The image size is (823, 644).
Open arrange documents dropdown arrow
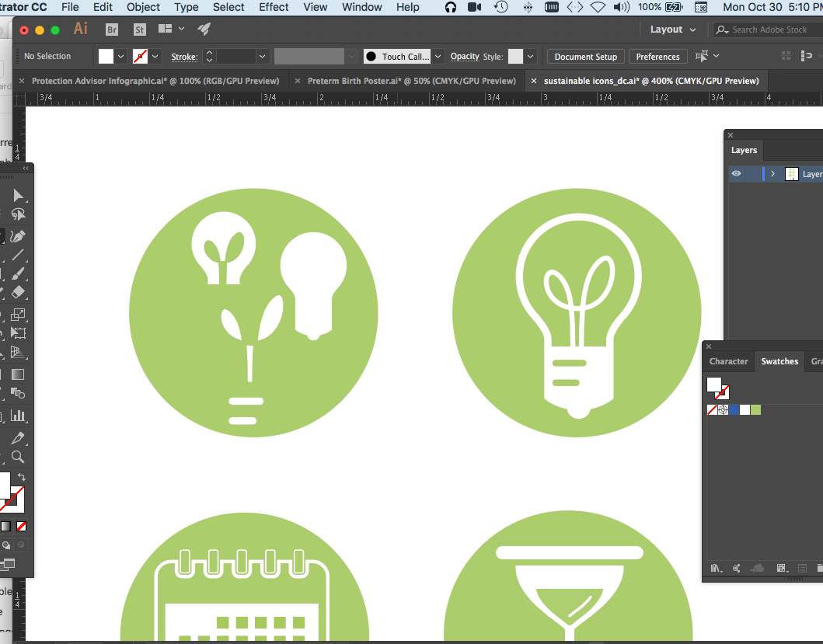coord(182,29)
